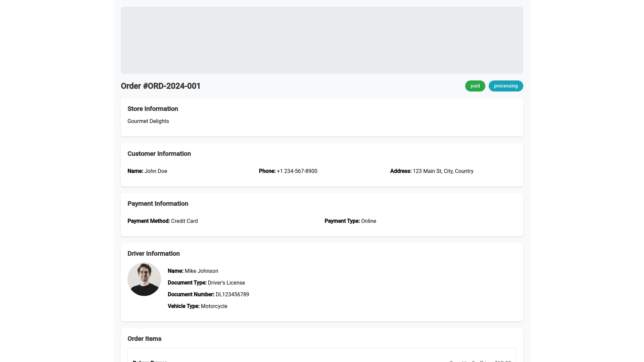The image size is (644, 362).
Task: Click the Driver's License document type
Action: coord(226,283)
